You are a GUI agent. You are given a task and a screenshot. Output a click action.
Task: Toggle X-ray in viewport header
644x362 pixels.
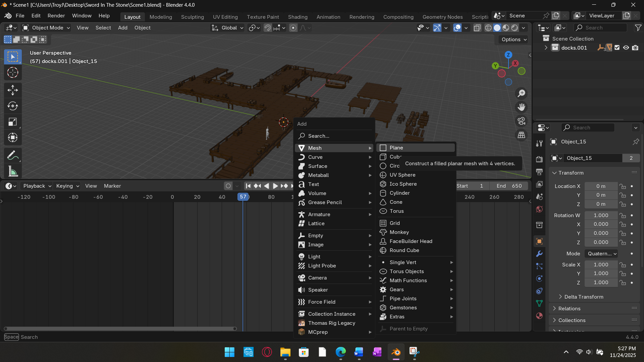(477, 28)
